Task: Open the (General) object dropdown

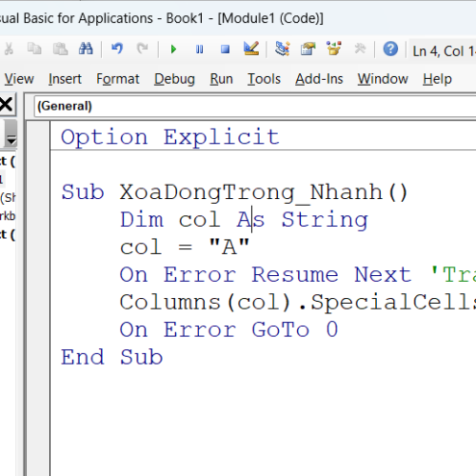Action: (x=255, y=106)
